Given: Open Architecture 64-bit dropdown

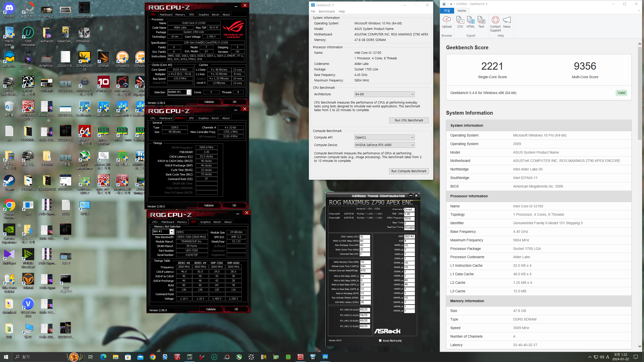Looking at the screenshot, I should [384, 94].
